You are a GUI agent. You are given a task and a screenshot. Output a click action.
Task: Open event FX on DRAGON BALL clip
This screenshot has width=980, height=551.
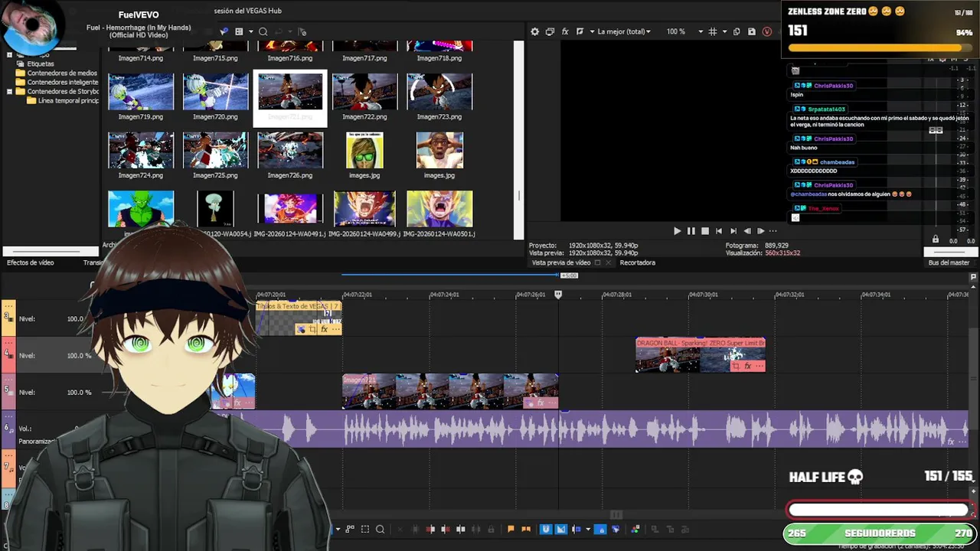(747, 366)
